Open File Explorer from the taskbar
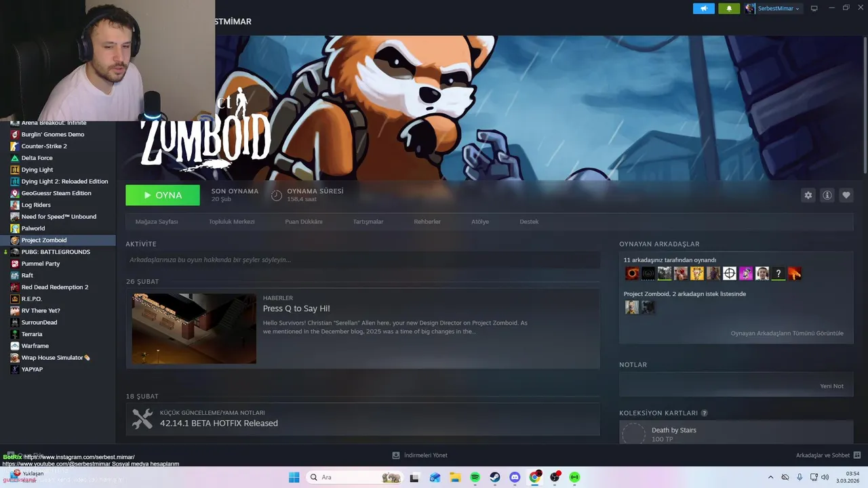 click(455, 477)
